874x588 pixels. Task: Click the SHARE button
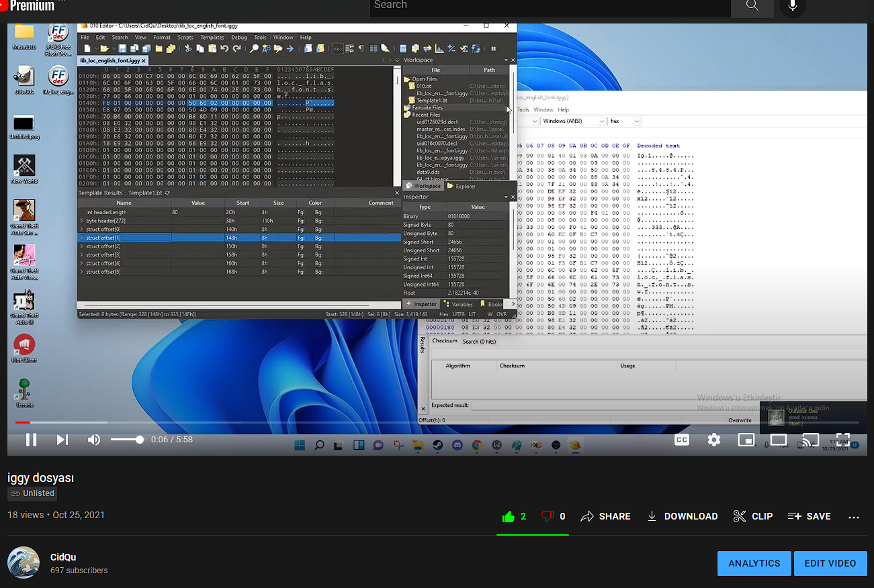click(x=605, y=516)
